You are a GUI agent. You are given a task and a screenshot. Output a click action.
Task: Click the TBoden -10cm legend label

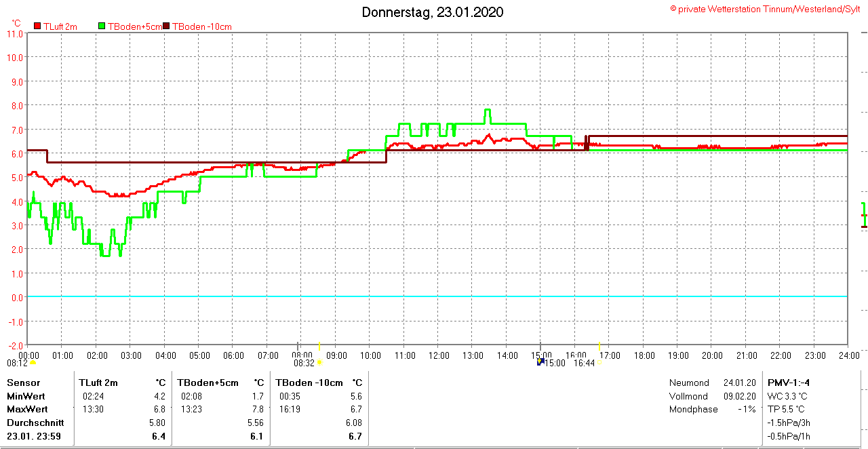(x=202, y=26)
